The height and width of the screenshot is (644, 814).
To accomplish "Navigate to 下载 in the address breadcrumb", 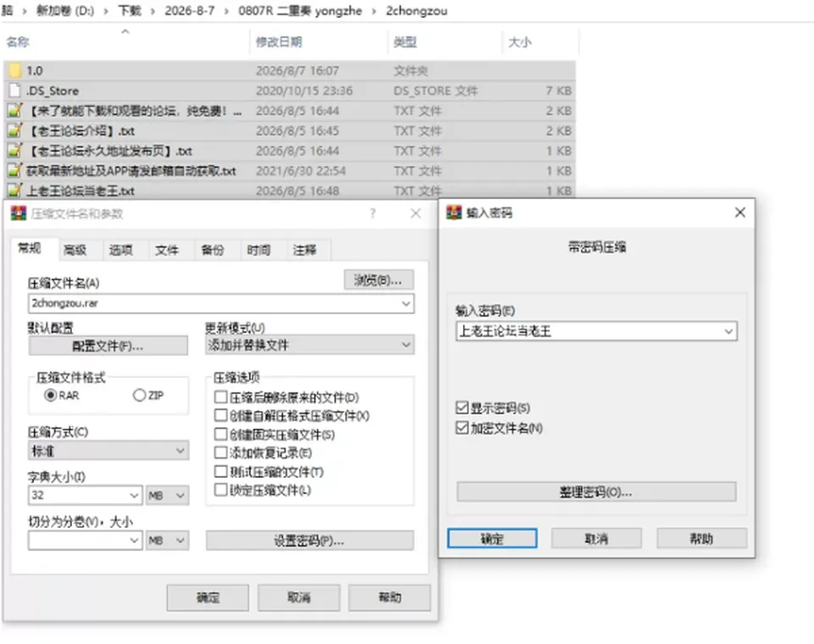I will coord(130,10).
